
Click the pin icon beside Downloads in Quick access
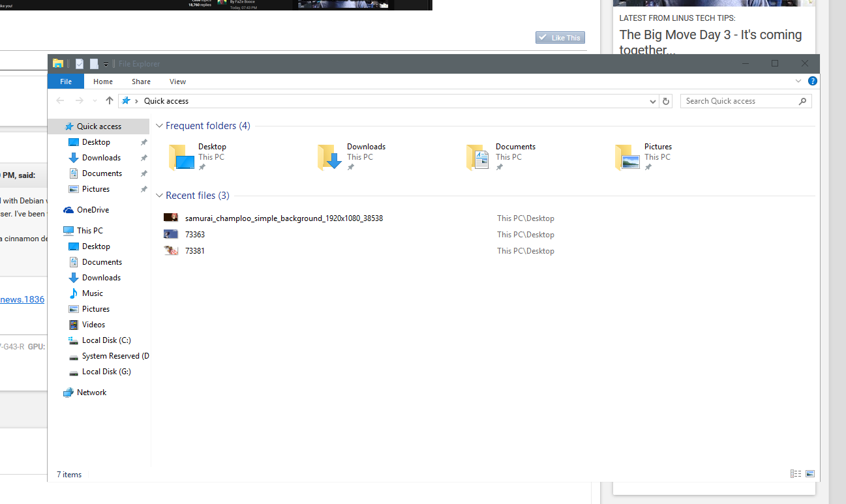click(x=144, y=158)
